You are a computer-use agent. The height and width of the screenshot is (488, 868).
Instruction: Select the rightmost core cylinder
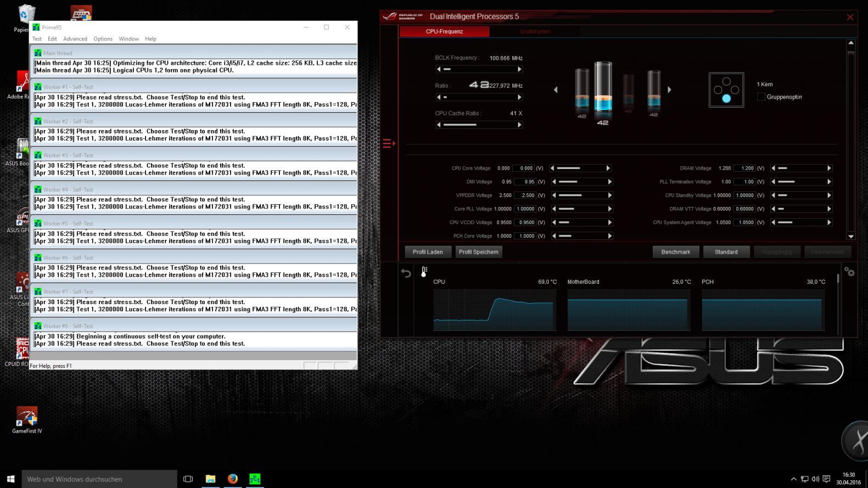tap(653, 93)
